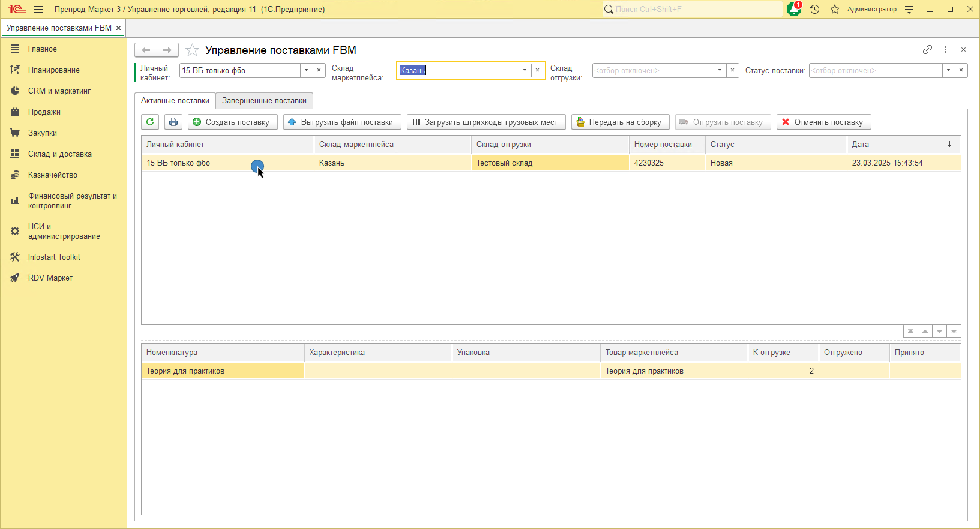Image resolution: width=980 pixels, height=529 pixels.
Task: Open notifications bell with badge
Action: 794,9
